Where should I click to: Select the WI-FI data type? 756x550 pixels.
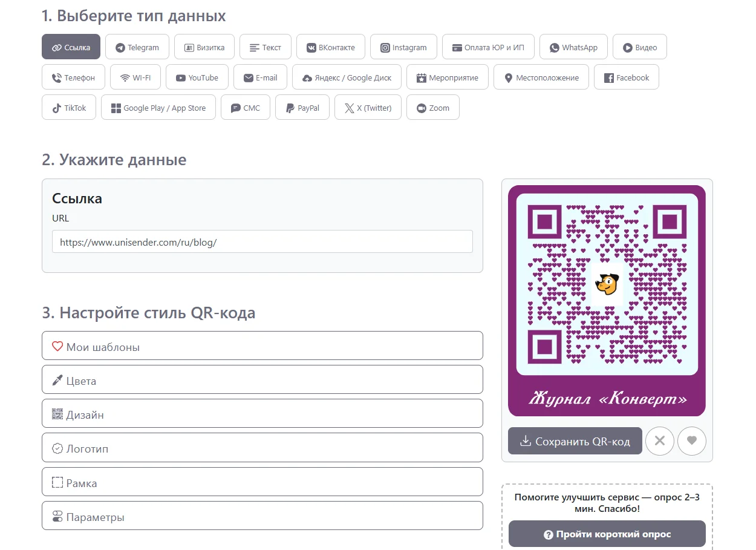(135, 77)
